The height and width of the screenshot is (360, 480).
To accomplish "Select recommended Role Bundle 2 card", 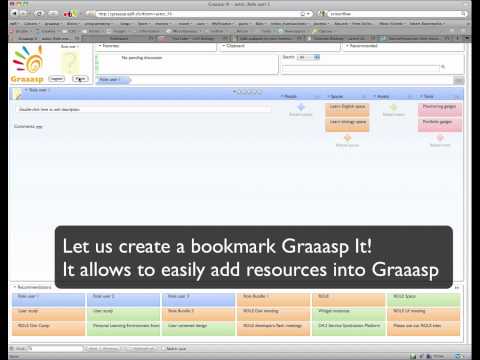I will 199,314.
